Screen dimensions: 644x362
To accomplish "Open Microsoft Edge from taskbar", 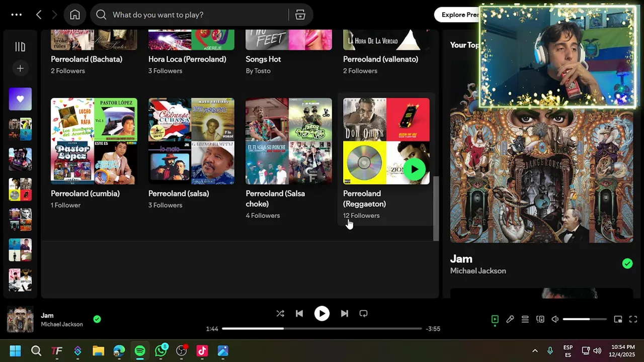I will (119, 350).
